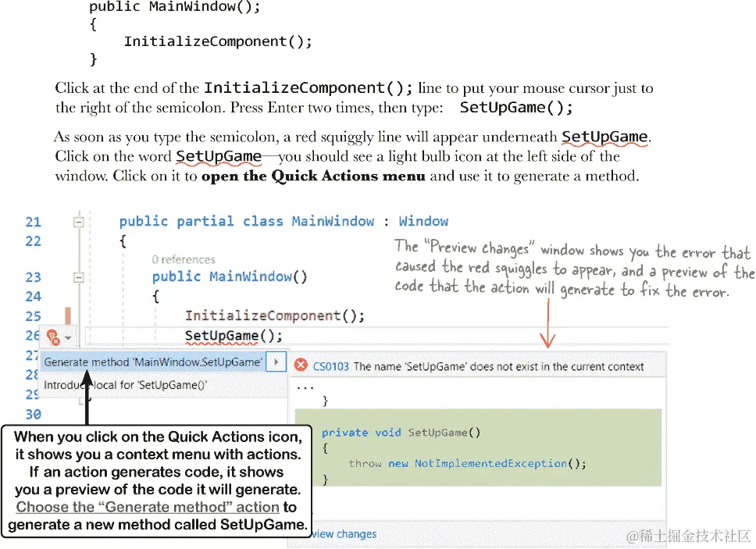756x549 pixels.
Task: Click line number 24 in the gutter
Action: (34, 297)
